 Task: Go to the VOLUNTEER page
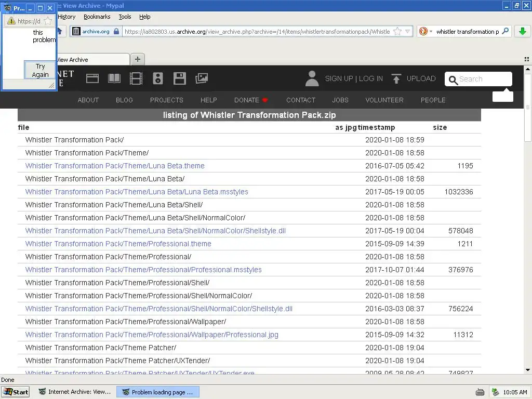click(x=384, y=100)
